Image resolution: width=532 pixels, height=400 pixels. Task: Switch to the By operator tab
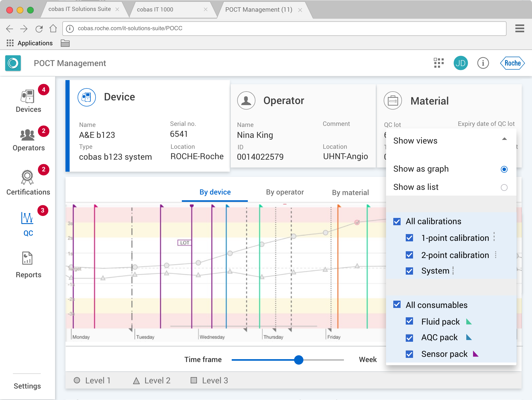(285, 192)
